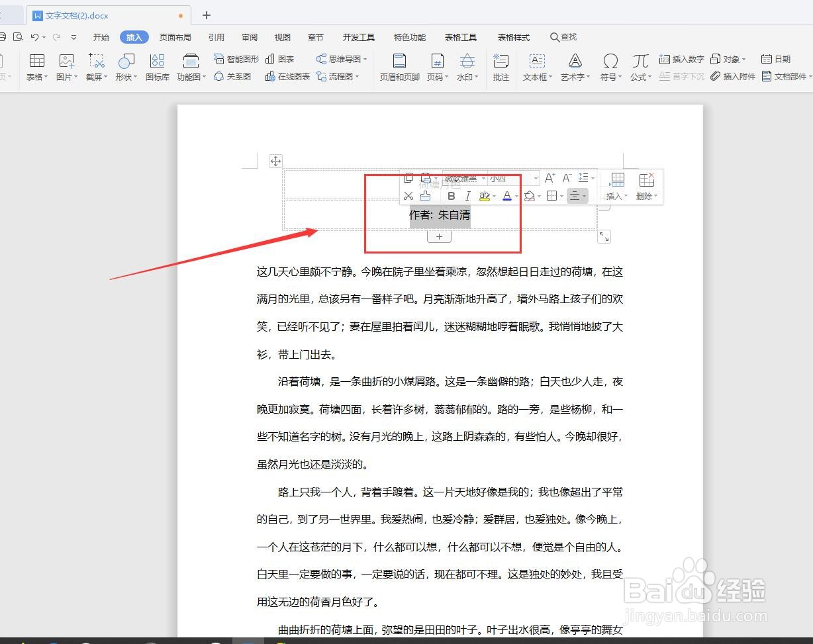Insert a 文本框 (Text box)

click(x=537, y=68)
